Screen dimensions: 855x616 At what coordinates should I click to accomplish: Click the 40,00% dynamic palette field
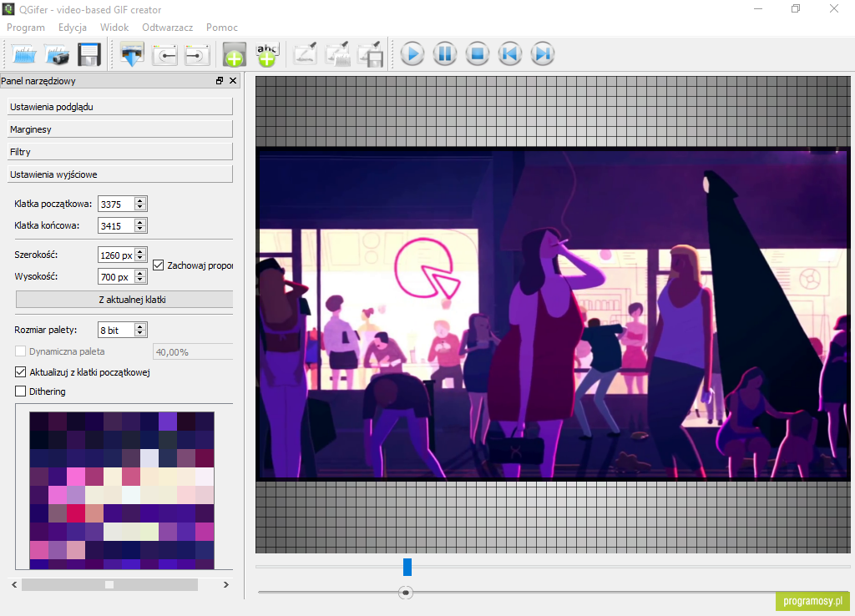click(193, 352)
